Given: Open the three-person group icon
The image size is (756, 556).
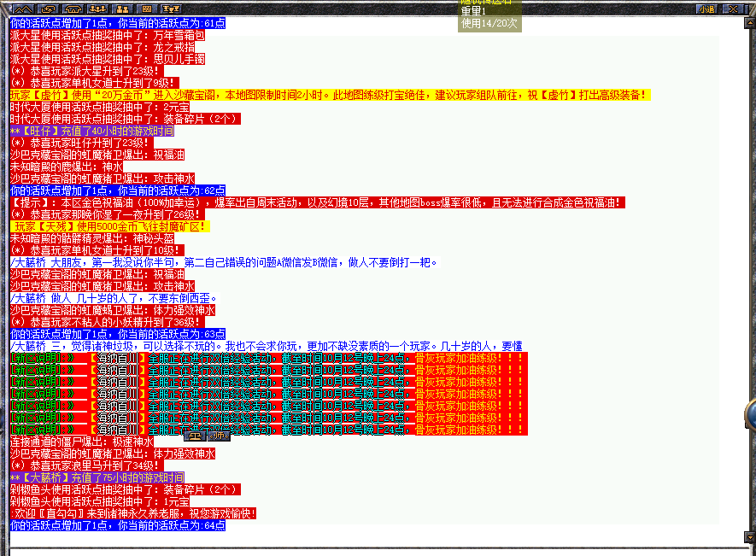Looking at the screenshot, I should point(97,9).
